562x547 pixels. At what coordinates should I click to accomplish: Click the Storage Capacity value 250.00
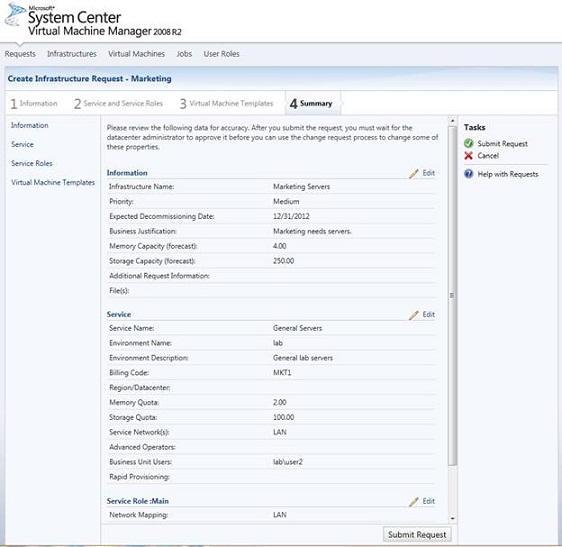tap(284, 261)
